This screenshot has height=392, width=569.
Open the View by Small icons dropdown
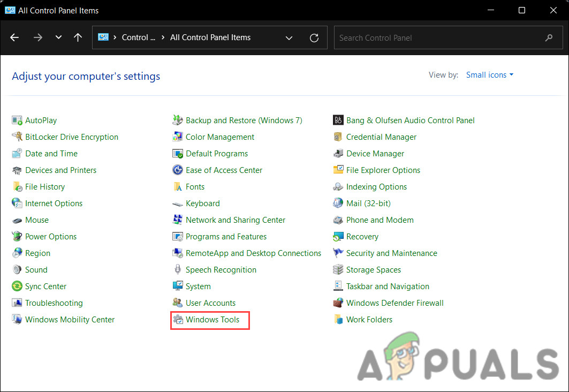point(489,75)
